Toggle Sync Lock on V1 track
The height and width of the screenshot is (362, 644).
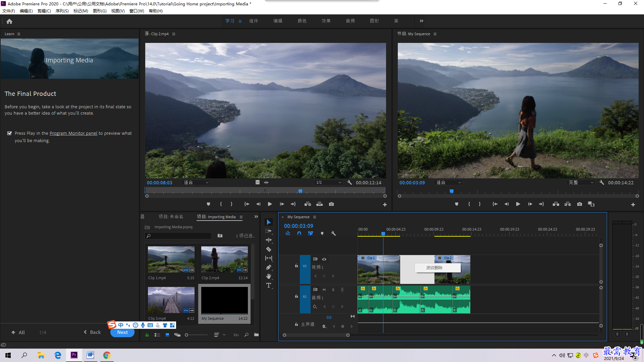[x=315, y=259]
